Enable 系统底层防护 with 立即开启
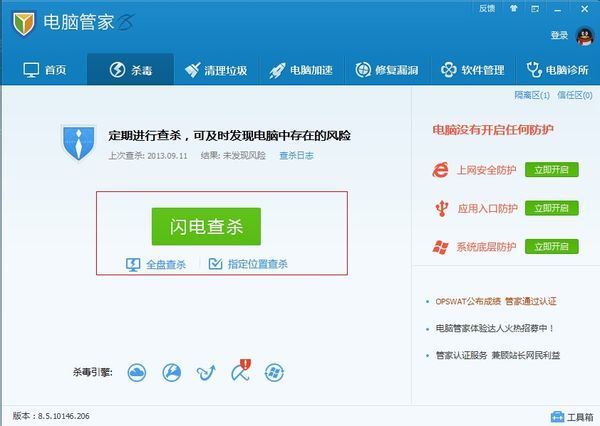This screenshot has height=426, width=600. point(551,246)
